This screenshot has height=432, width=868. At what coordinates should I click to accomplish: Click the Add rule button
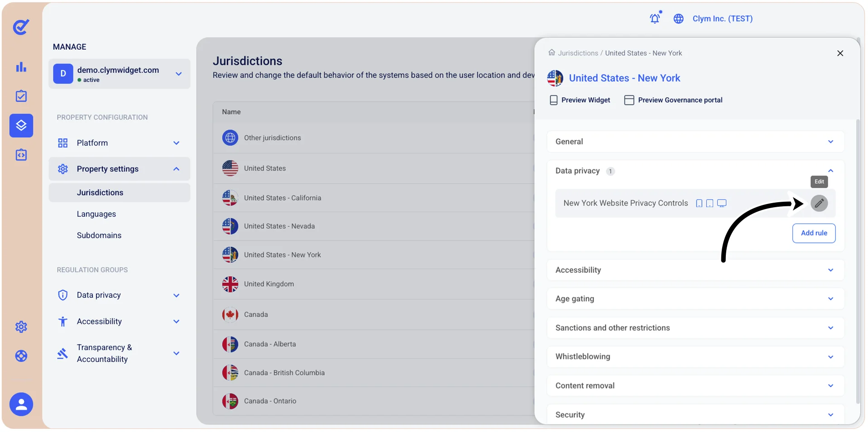click(814, 233)
